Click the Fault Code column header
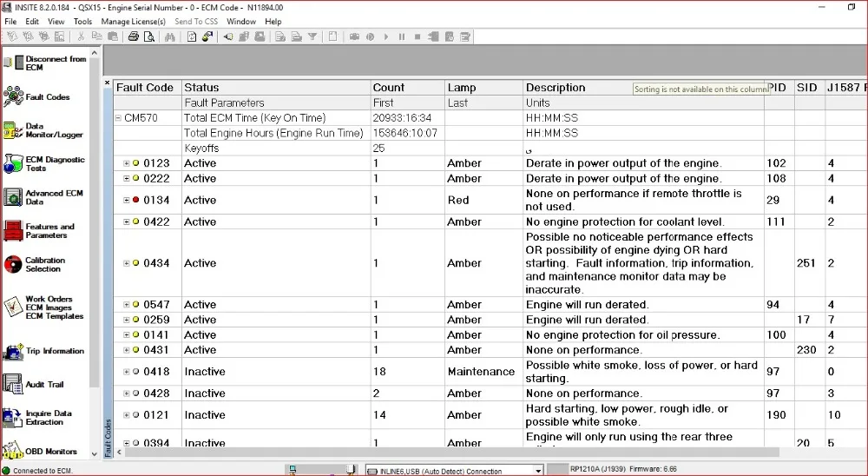 (145, 88)
